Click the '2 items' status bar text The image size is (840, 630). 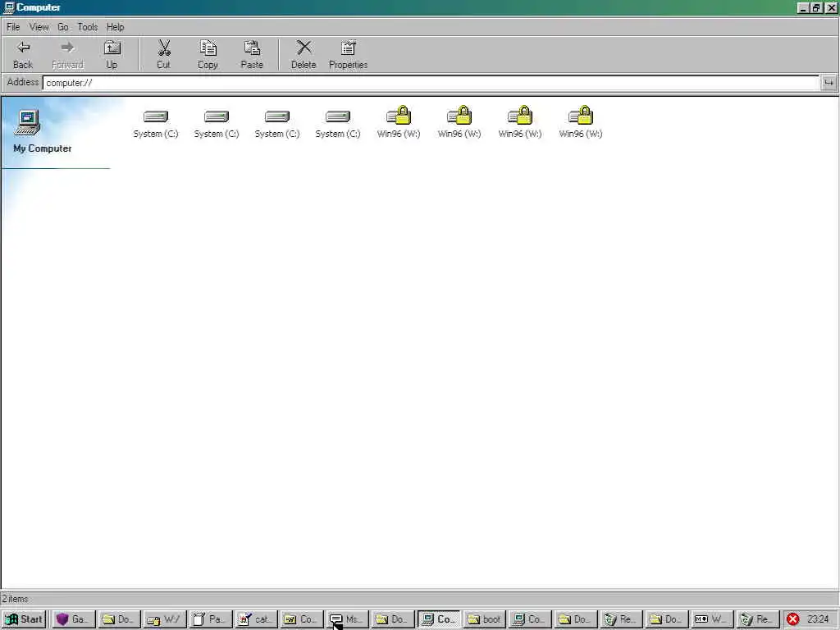tap(15, 599)
